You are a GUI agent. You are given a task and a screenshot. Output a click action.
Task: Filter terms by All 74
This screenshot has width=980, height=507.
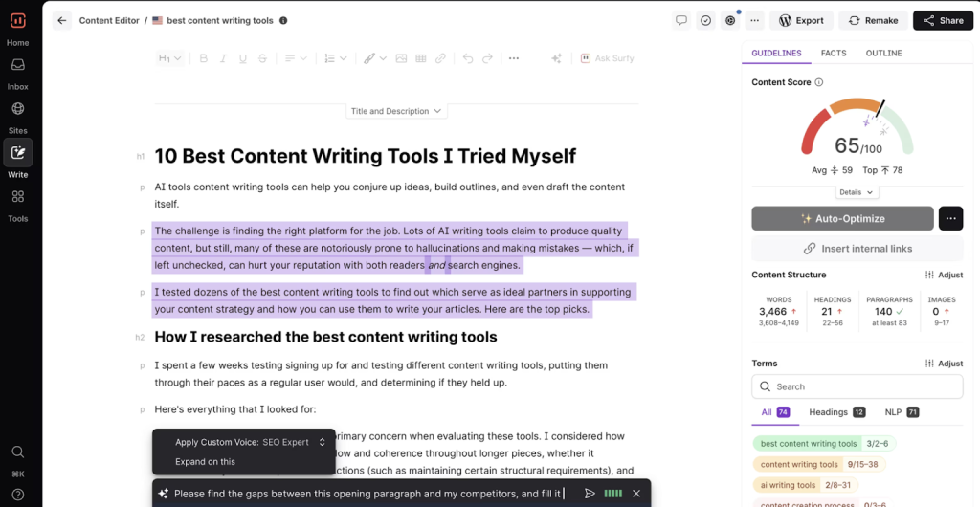click(x=775, y=412)
